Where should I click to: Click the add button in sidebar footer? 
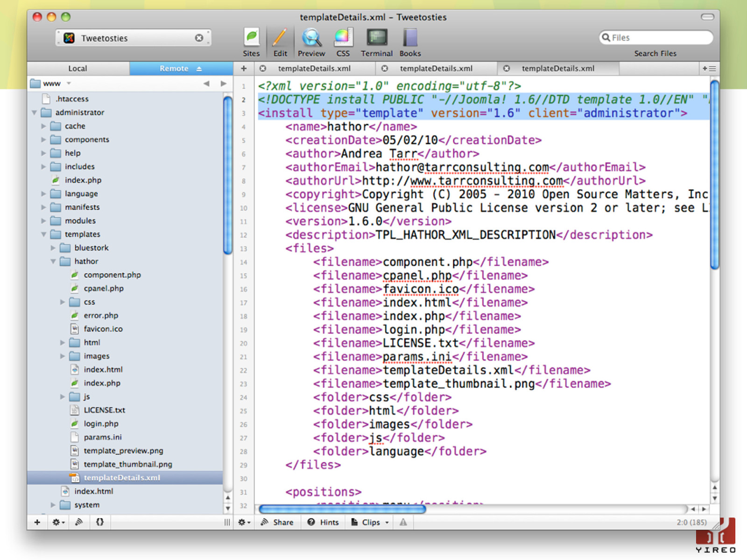coord(37,522)
